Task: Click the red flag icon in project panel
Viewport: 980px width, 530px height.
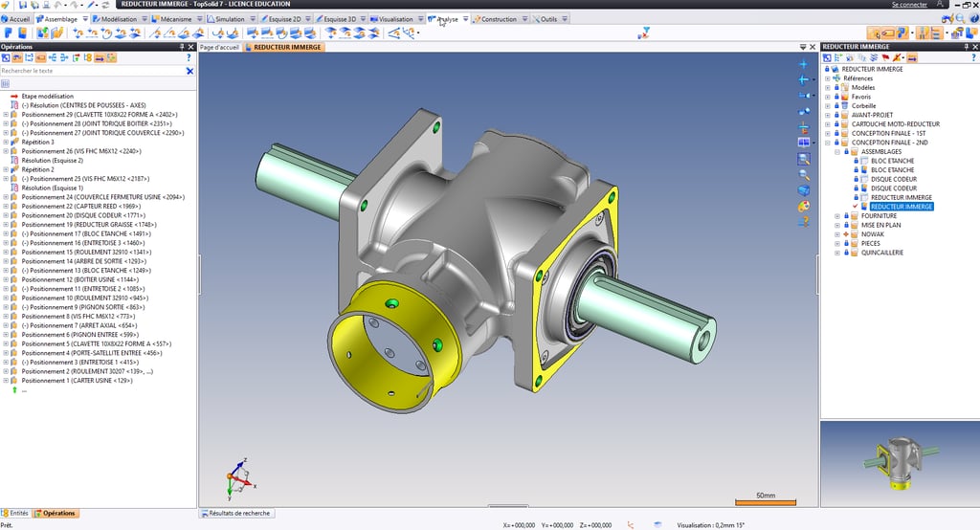Action: pos(885,57)
